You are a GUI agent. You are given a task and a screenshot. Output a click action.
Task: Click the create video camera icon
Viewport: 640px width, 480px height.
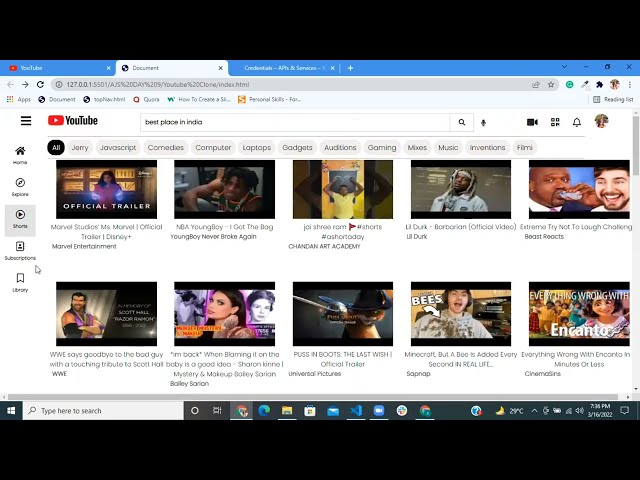532,122
